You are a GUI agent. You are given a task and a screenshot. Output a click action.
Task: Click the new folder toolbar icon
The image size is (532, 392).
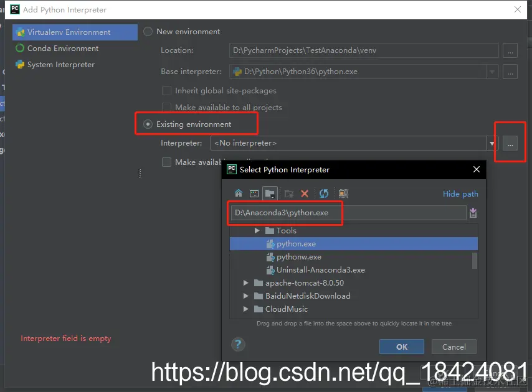(x=289, y=194)
